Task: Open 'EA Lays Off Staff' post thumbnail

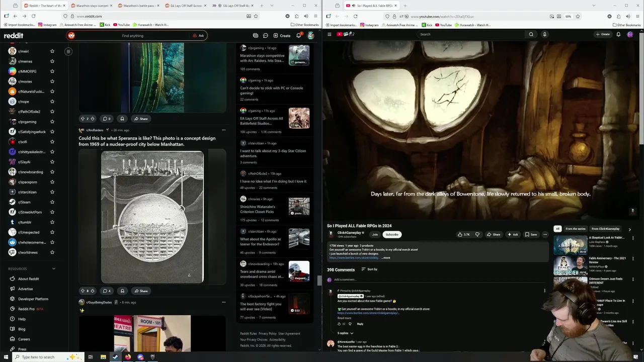Action: click(299, 118)
